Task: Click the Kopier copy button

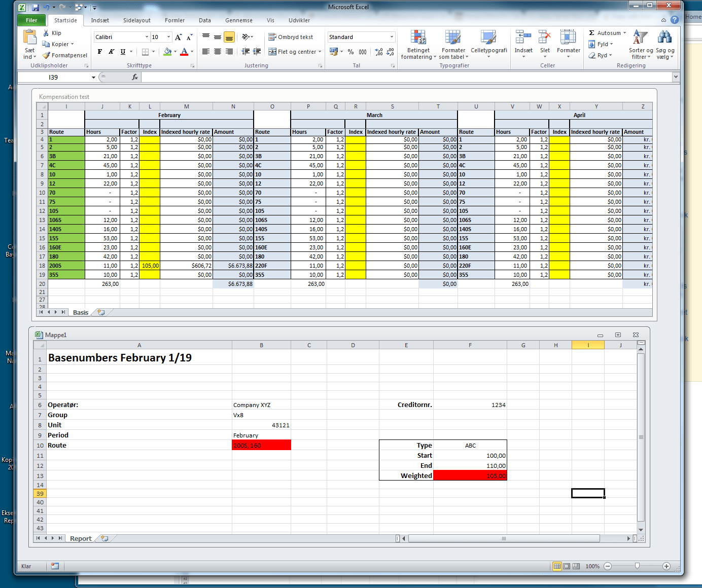Action: tap(58, 44)
